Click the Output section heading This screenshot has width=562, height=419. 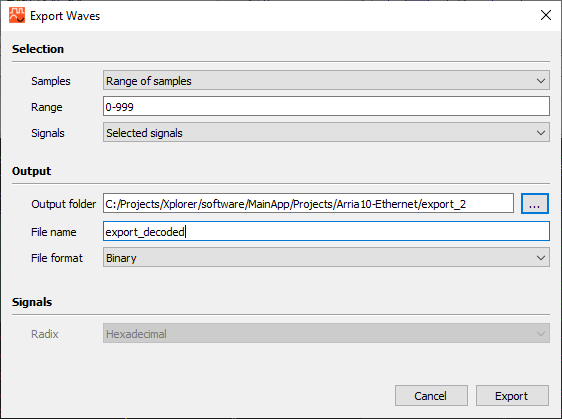[x=32, y=171]
